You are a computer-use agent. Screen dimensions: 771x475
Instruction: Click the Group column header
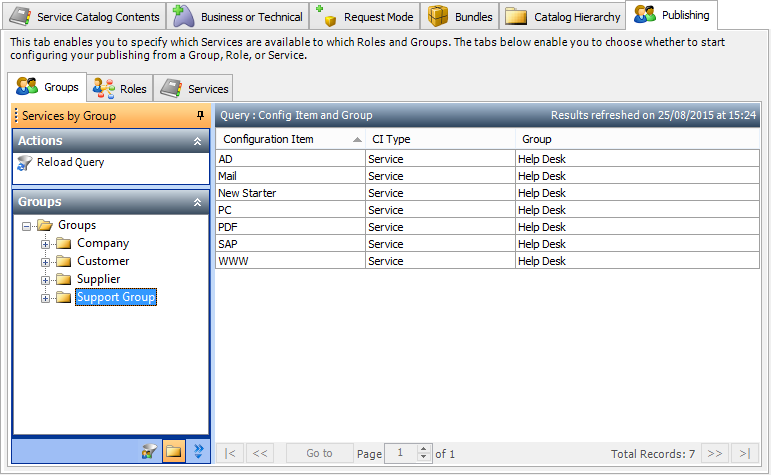tap(637, 139)
